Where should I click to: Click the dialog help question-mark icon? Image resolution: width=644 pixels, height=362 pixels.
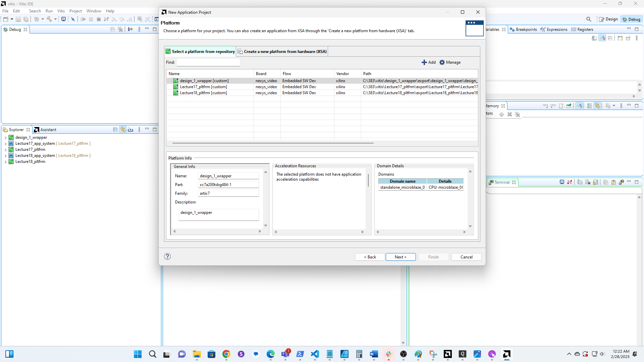pyautogui.click(x=167, y=256)
